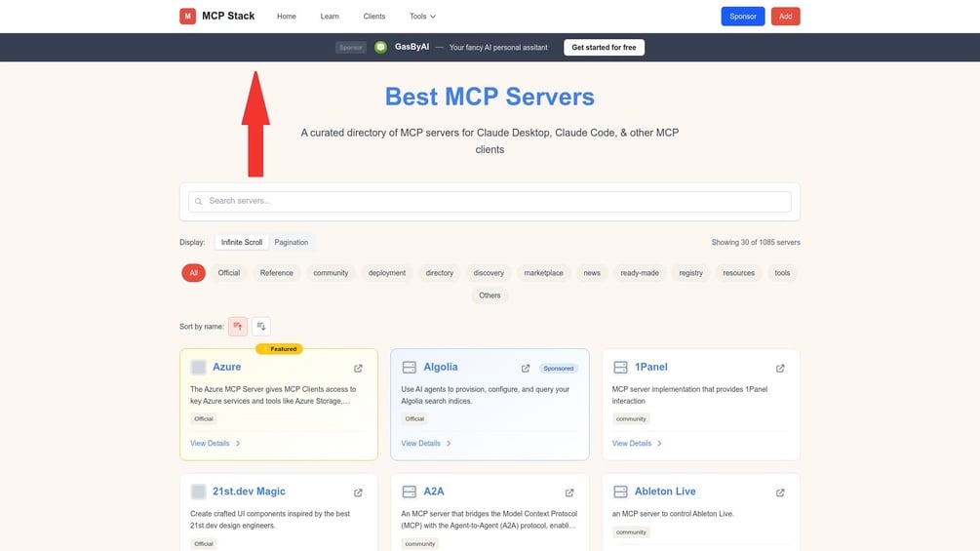This screenshot has width=980, height=551.
Task: Click the Search servers input field
Action: tap(490, 201)
